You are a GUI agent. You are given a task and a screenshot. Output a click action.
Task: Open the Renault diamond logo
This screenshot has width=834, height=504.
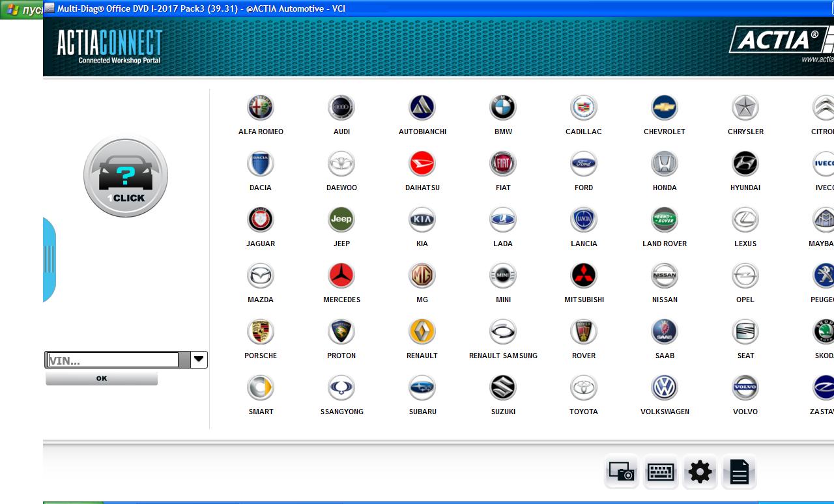tap(422, 331)
